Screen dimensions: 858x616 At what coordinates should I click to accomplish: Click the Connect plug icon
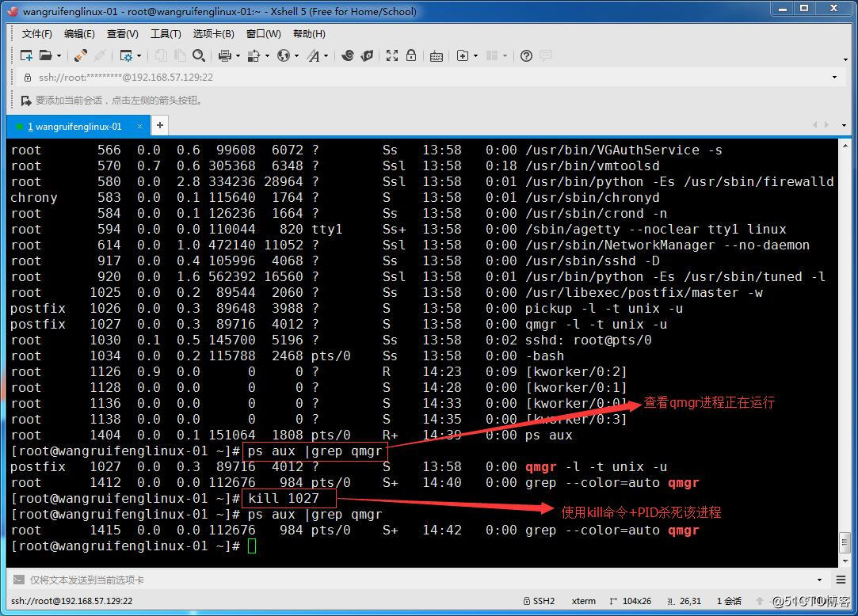pyautogui.click(x=81, y=55)
